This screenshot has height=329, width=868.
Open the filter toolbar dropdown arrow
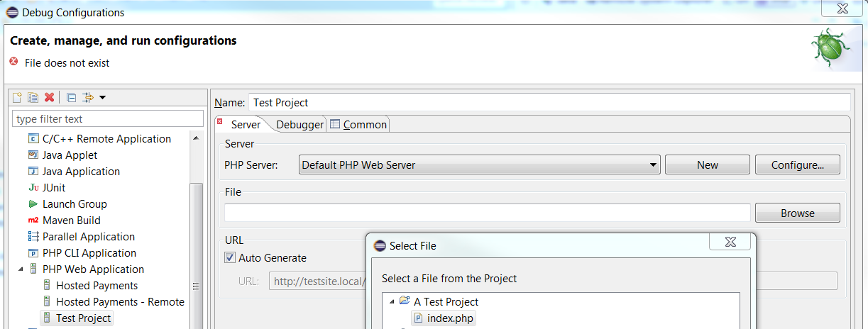coord(103,98)
